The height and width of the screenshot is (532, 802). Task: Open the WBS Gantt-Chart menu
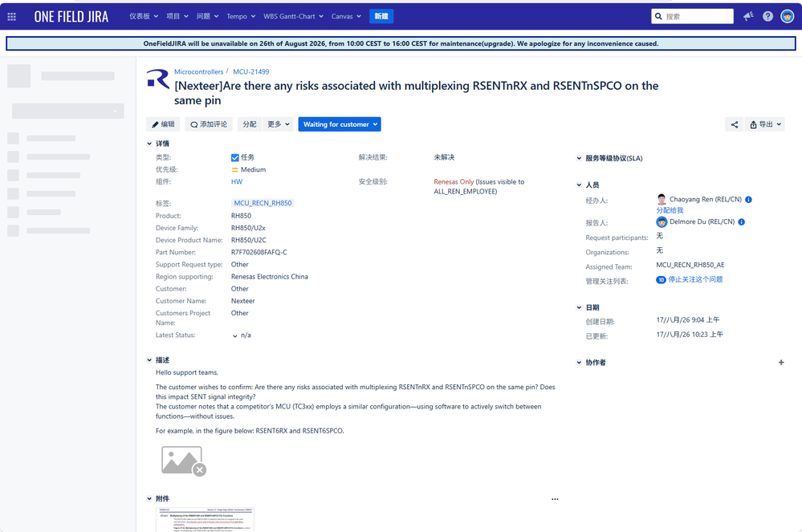293,16
